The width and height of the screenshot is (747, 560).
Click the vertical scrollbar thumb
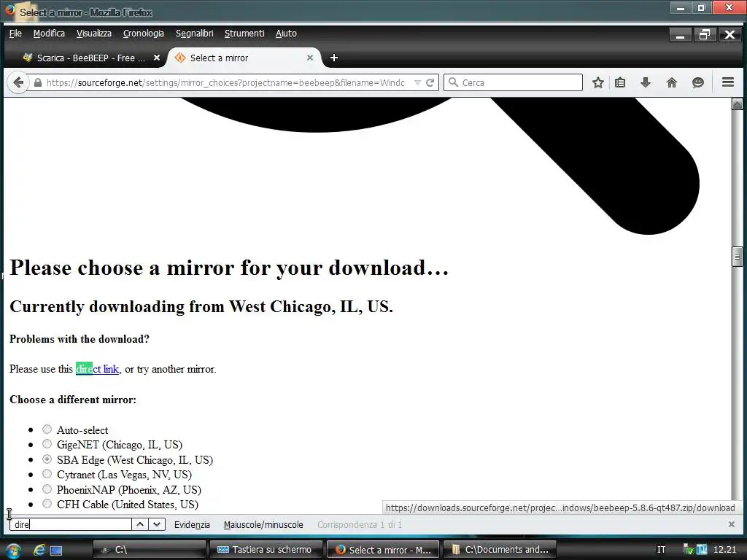[737, 257]
